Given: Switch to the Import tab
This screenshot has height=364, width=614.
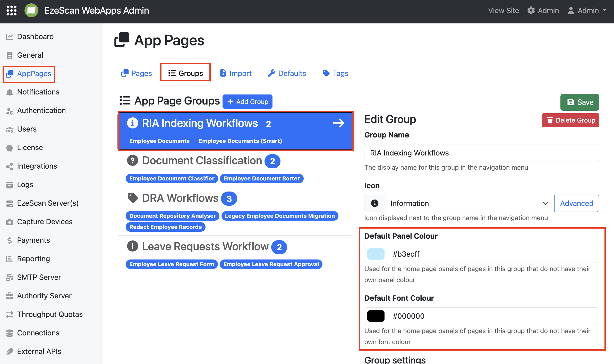Looking at the screenshot, I should tap(235, 73).
